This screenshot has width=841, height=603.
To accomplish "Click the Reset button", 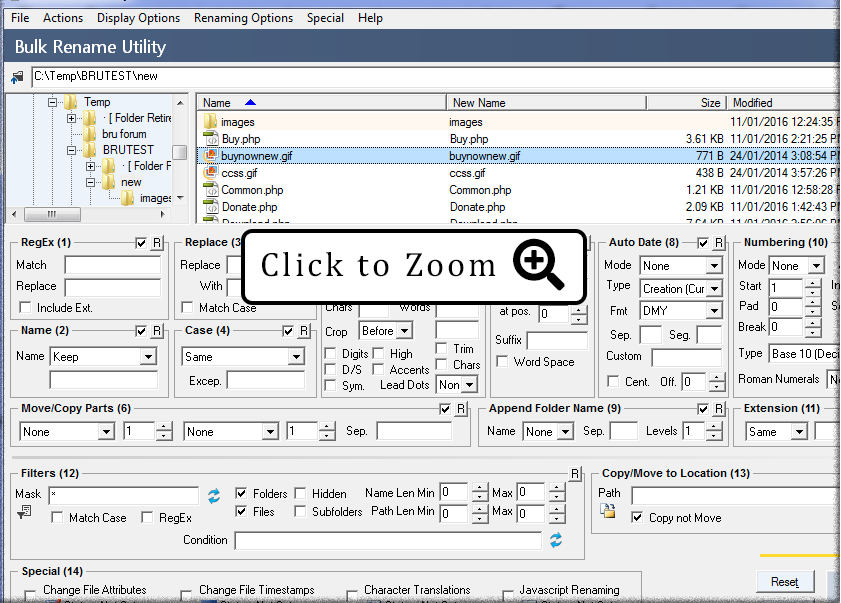I will (785, 582).
